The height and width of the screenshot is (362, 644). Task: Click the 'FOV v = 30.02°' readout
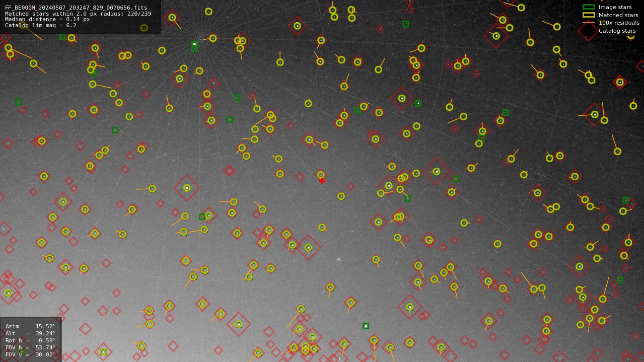(x=30, y=354)
